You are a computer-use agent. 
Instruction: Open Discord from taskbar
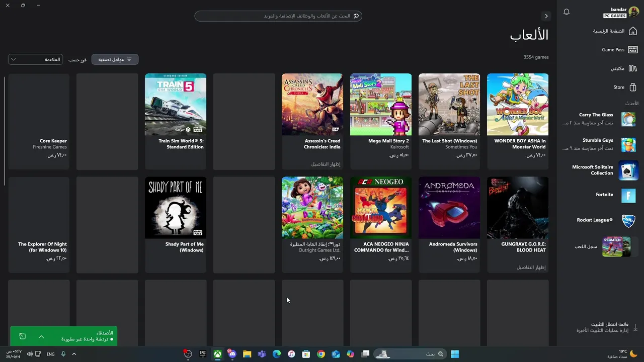[232, 354]
